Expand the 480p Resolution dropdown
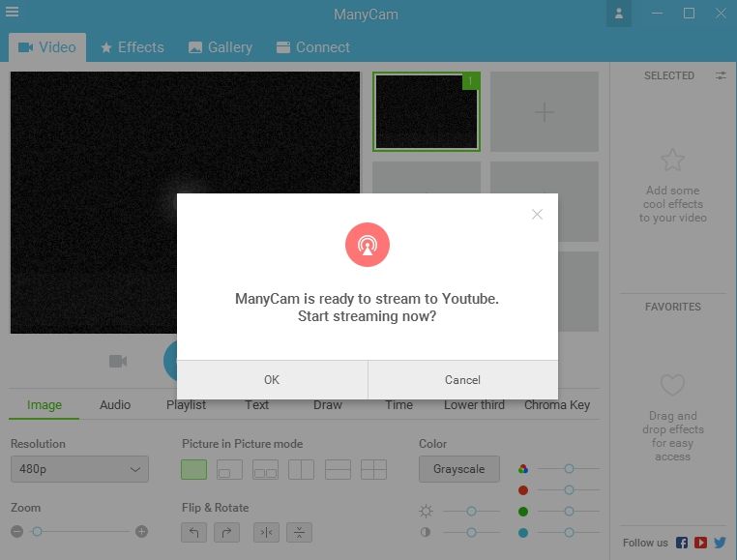This screenshot has width=737, height=560. click(79, 469)
